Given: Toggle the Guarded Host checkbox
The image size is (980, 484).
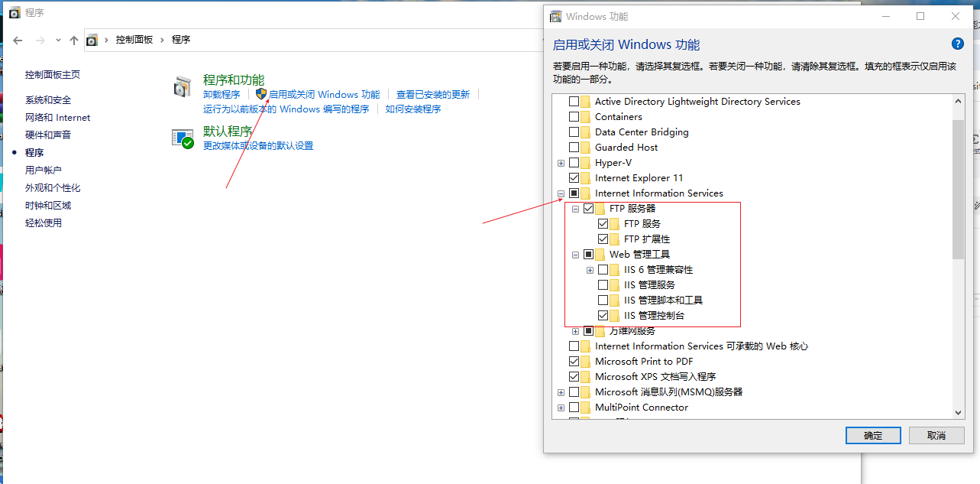Looking at the screenshot, I should pos(574,148).
